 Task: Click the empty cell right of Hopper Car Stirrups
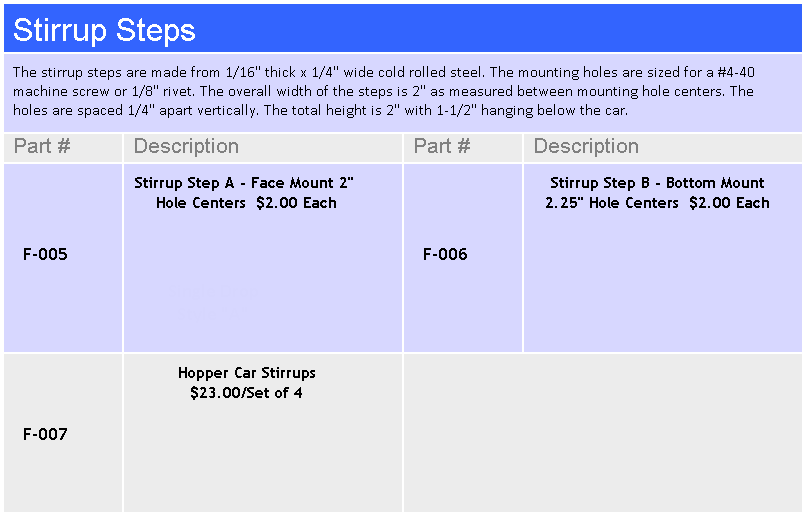603,434
